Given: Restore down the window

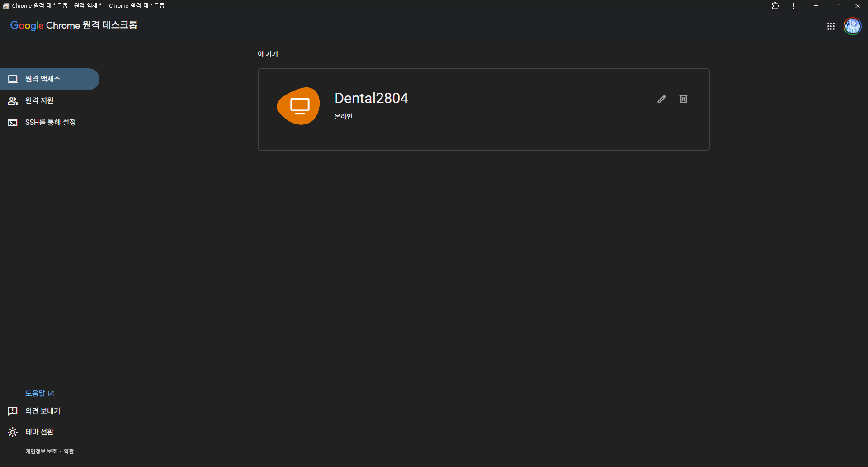Looking at the screenshot, I should [x=837, y=6].
